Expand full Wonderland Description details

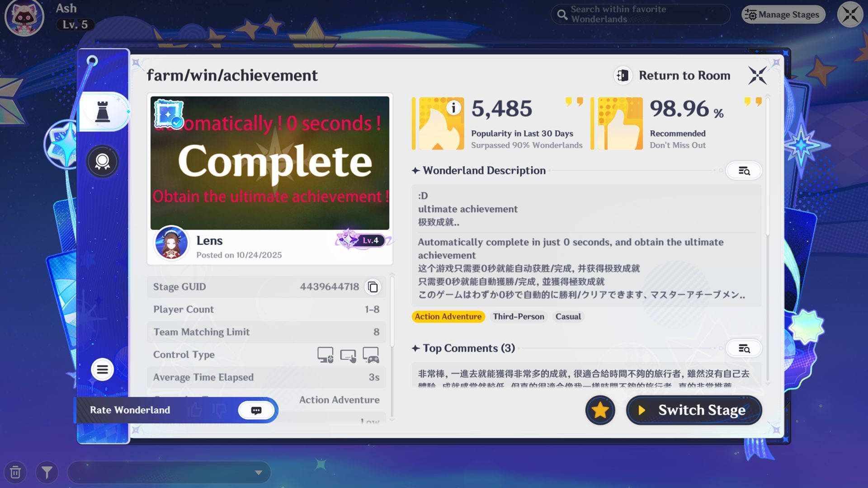(x=744, y=171)
